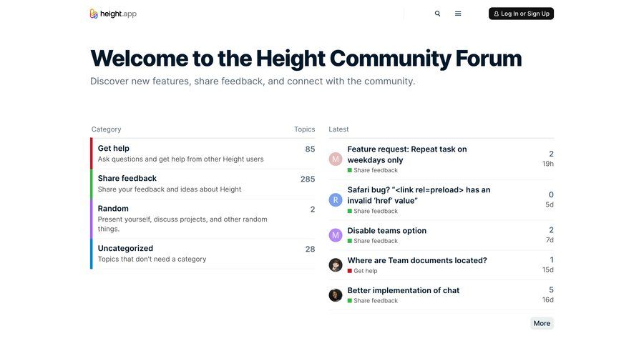Click the 5d timestamp on Safari bug topic
The height and width of the screenshot is (346, 644).
tap(550, 204)
